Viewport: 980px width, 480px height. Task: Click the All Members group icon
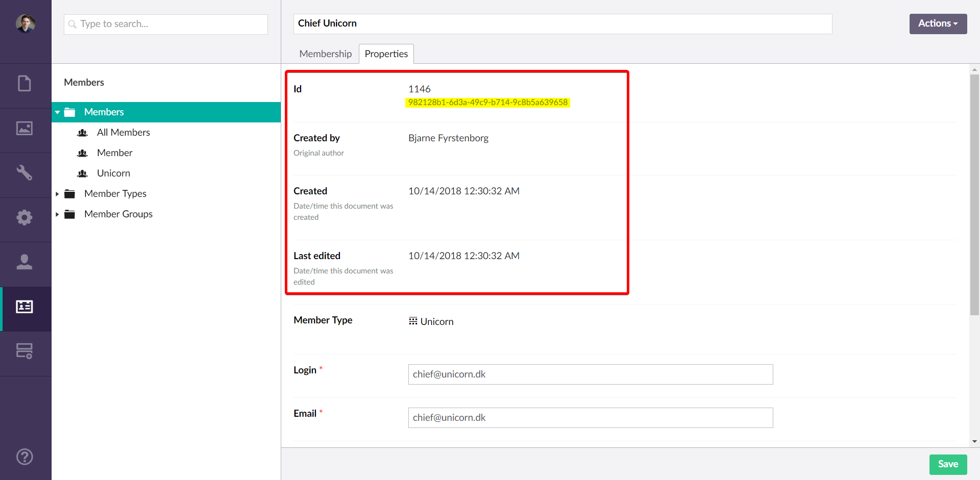(82, 133)
